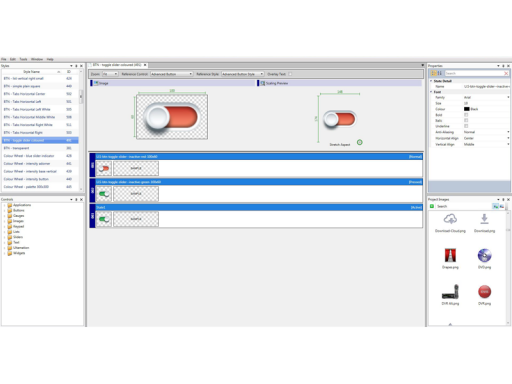Collapse the Font property group
The width and height of the screenshot is (512, 384).
pos(431,92)
